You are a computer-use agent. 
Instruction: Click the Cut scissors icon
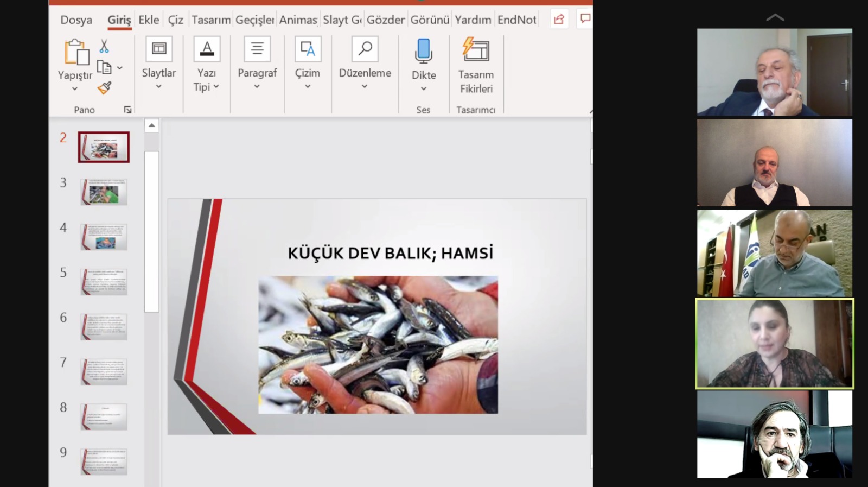click(x=104, y=47)
